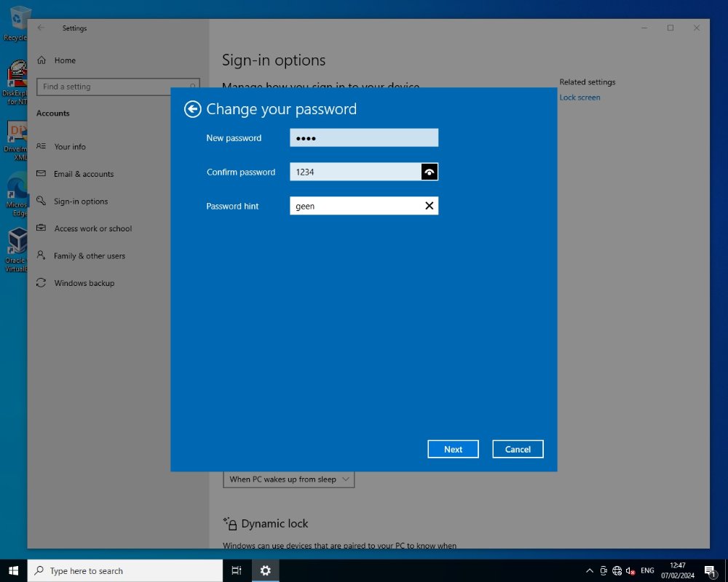Click the back arrow in Change your password

click(x=192, y=109)
